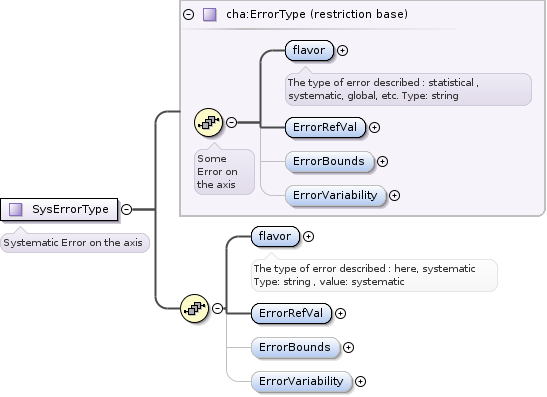This screenshot has width=547, height=397.
Task: Select the sequence compositor icon in restriction base
Action: [208, 122]
